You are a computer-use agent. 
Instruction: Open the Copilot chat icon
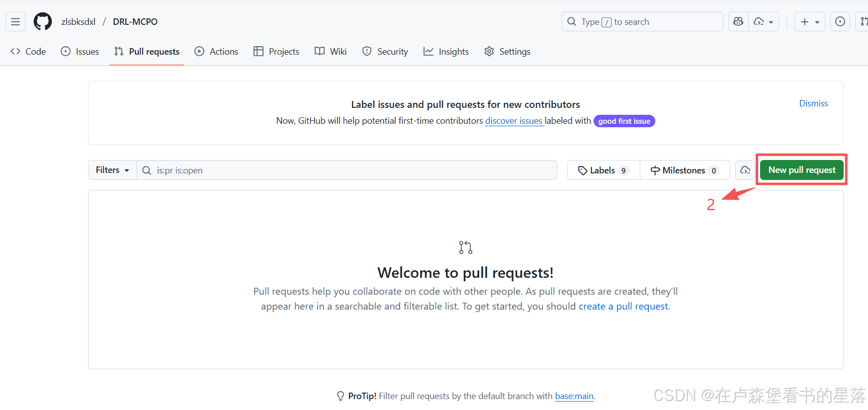tap(738, 22)
